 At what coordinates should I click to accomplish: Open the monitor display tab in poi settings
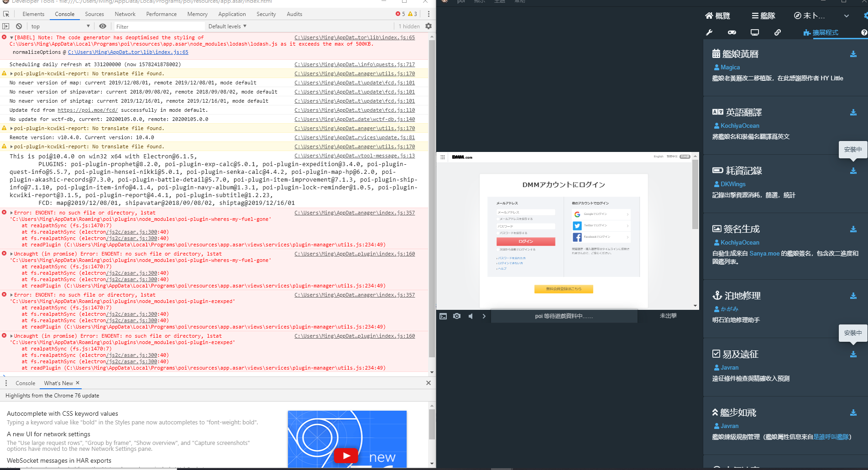pyautogui.click(x=755, y=32)
